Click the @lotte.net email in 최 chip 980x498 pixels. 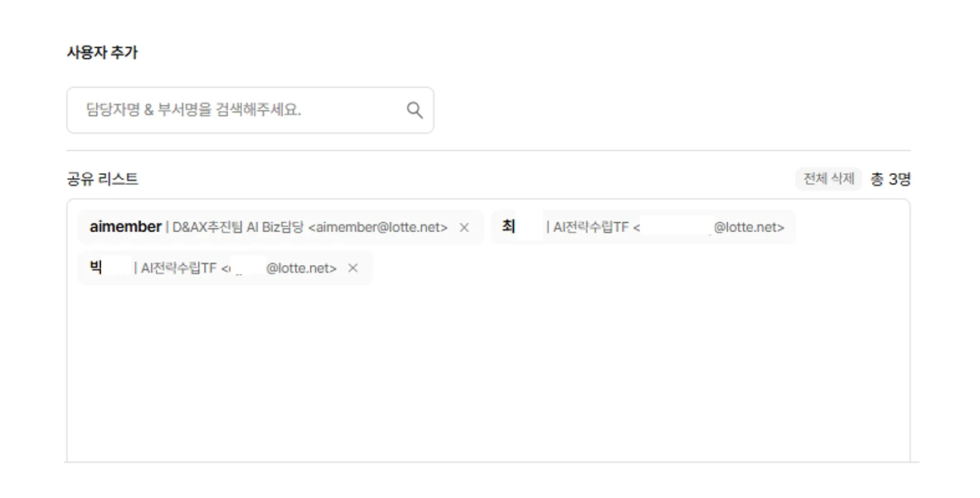748,227
